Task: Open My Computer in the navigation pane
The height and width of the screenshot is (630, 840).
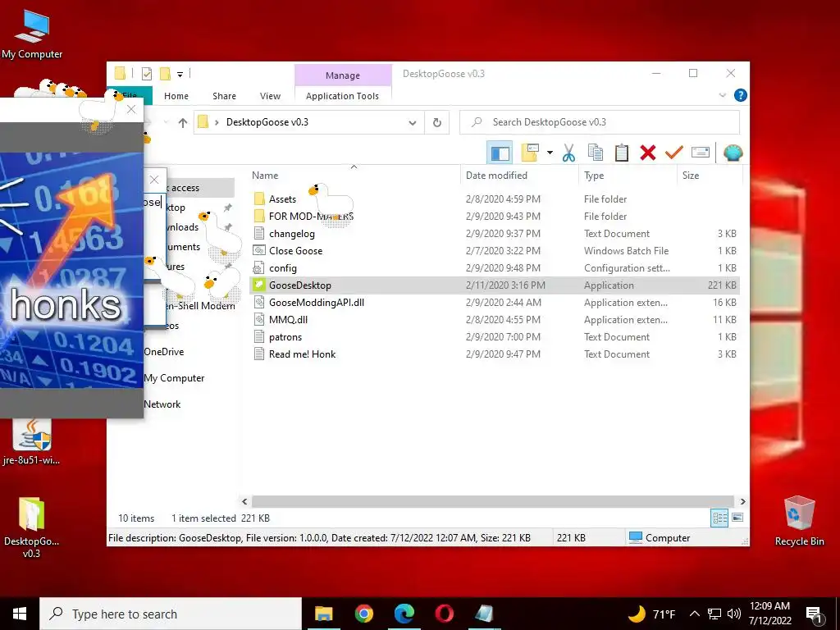Action: pyautogui.click(x=174, y=378)
